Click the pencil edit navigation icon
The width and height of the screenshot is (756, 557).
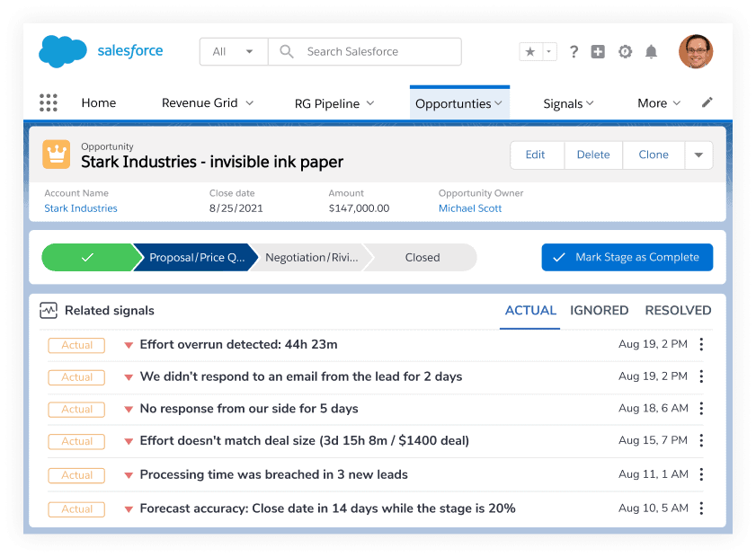pyautogui.click(x=707, y=102)
